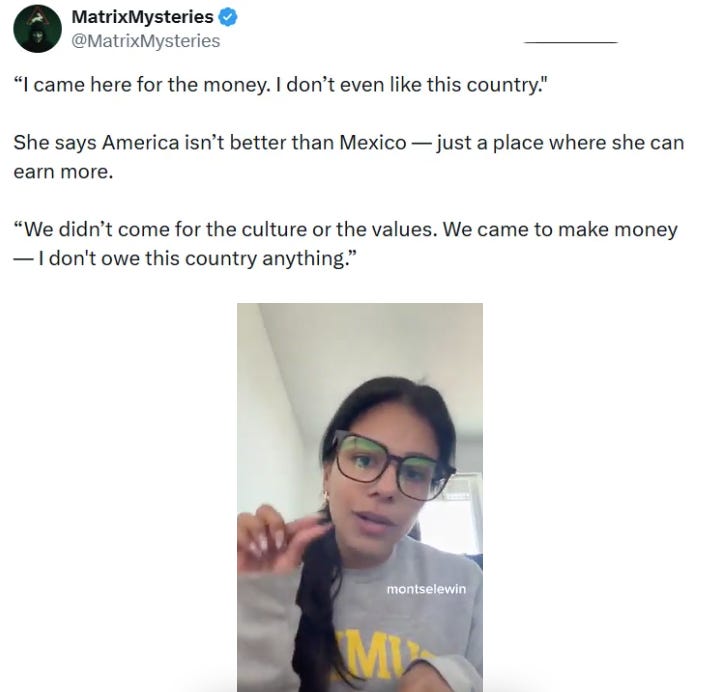Click the blue verified checkmark badge

click(x=228, y=17)
